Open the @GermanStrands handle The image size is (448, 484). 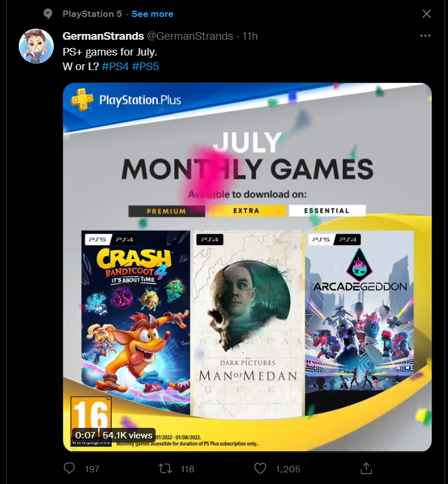point(190,36)
